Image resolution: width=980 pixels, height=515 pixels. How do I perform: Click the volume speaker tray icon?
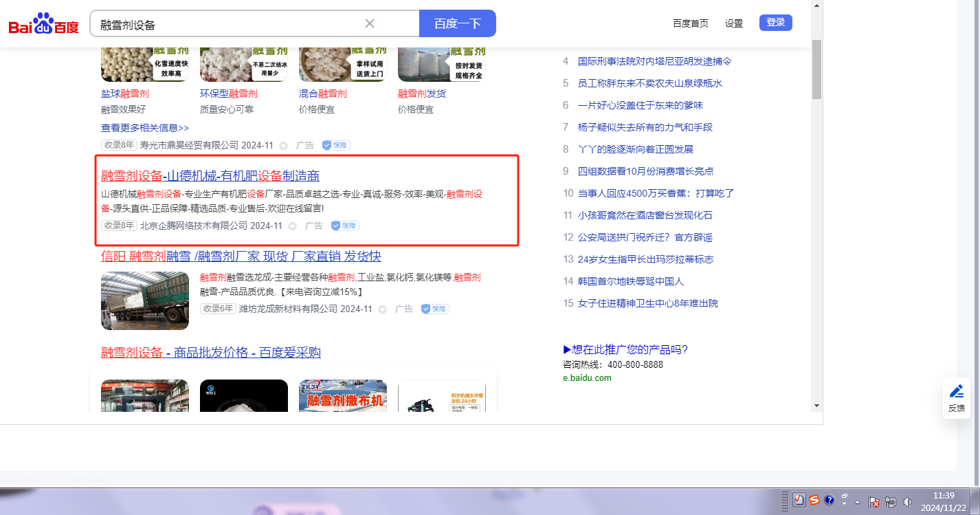[907, 502]
